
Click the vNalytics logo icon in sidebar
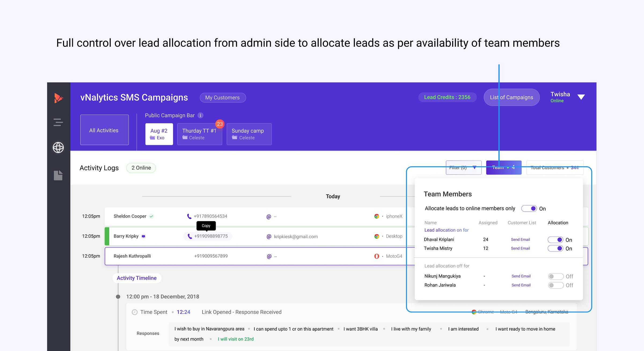coord(58,98)
